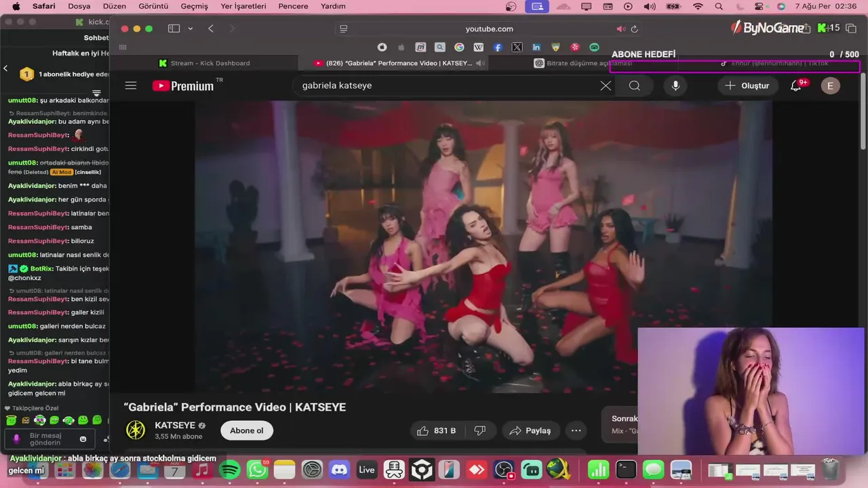Open the Facebook favorite bookmark icon
Screen dimensions: 868x488
pos(498,47)
